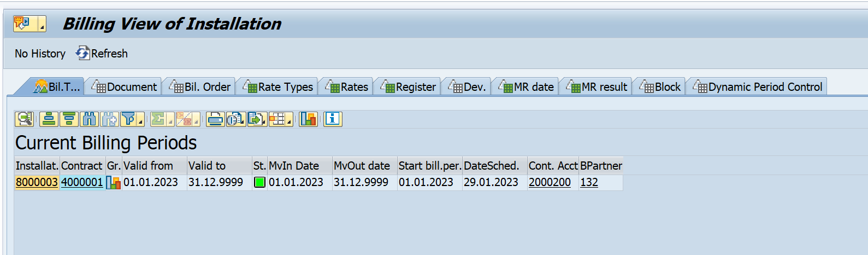
Task: Switch to the Bil.T... tab
Action: 57,86
